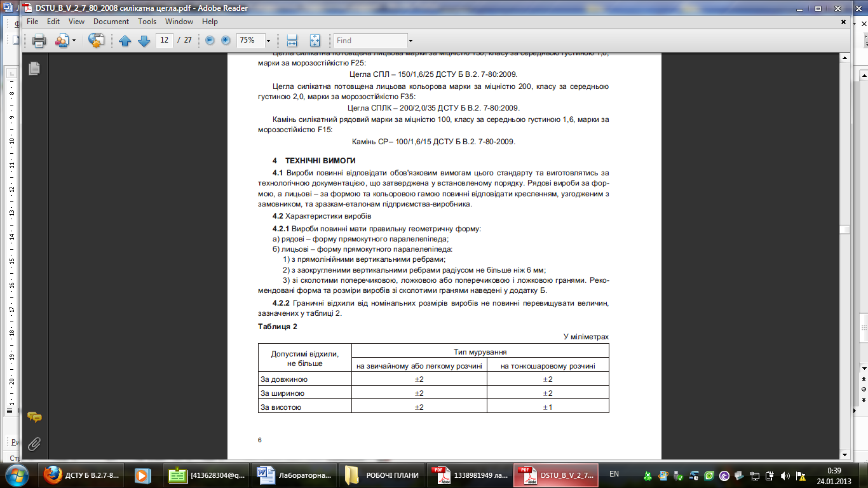Click the globe web conference icon
This screenshot has height=488, width=868.
[x=96, y=41]
